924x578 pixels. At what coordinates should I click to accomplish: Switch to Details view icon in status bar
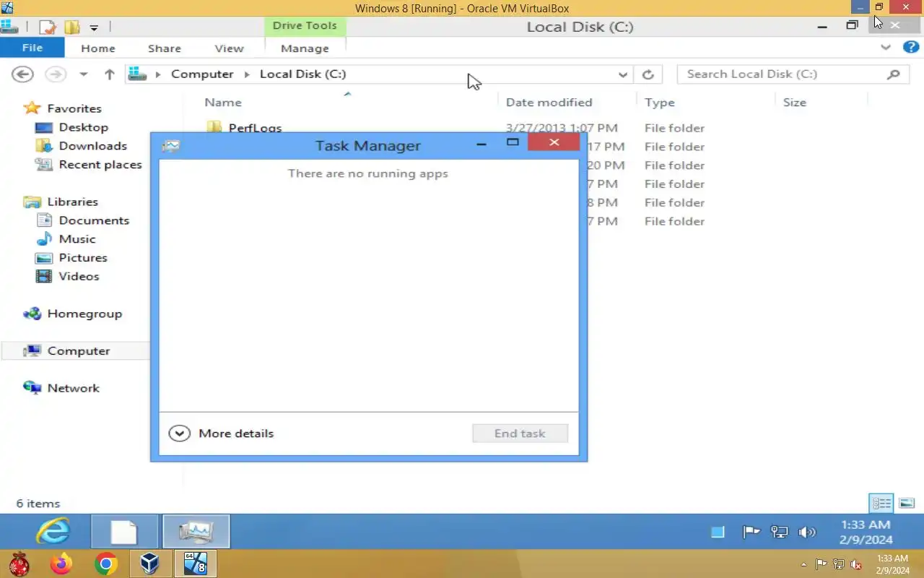pos(881,503)
